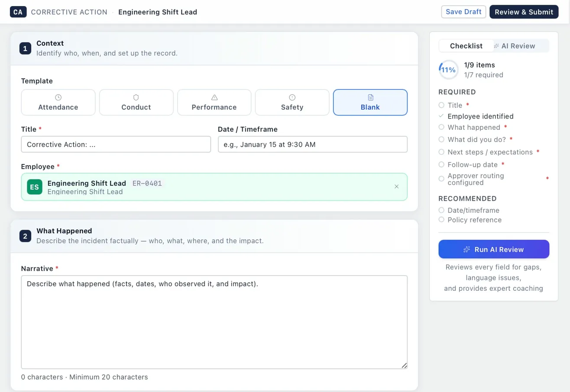570x392 pixels.
Task: Run AI Review on the record
Action: point(493,249)
